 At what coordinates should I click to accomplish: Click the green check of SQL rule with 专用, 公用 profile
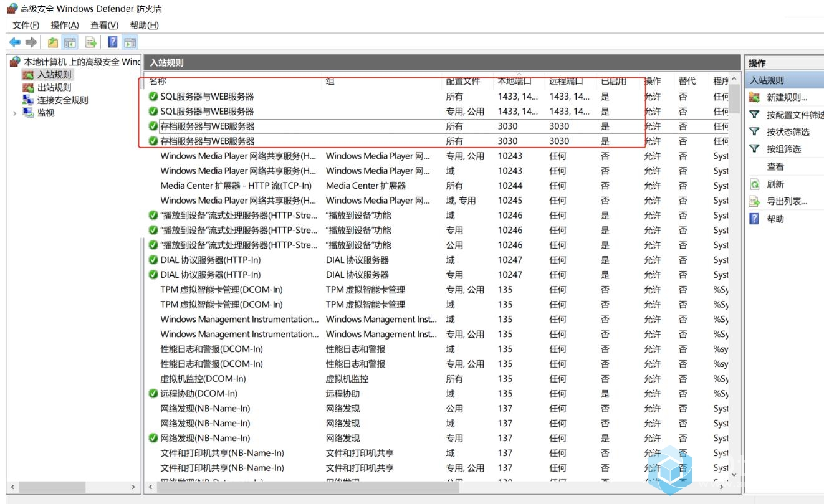pos(153,112)
